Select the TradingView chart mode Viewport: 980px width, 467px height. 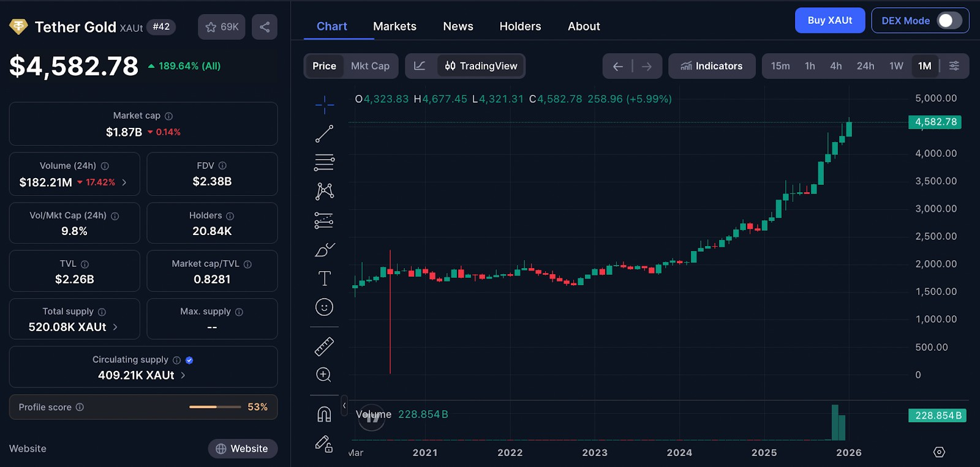tap(481, 66)
